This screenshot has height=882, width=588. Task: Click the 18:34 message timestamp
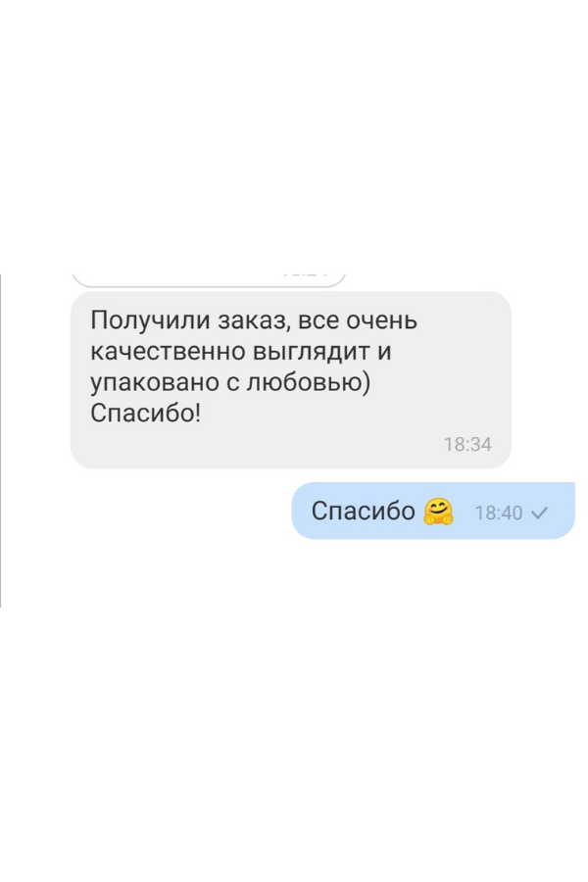467,444
